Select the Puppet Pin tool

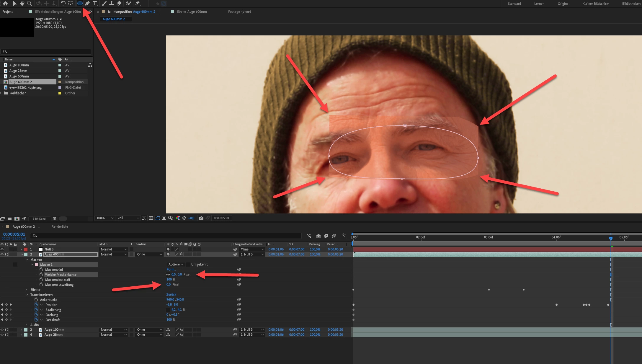pyautogui.click(x=138, y=4)
